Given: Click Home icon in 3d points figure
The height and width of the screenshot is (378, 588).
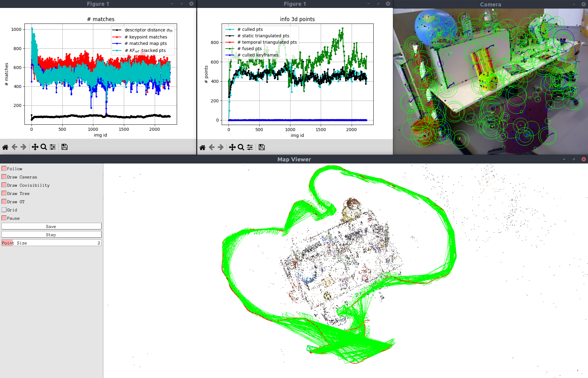Looking at the screenshot, I should point(202,147).
